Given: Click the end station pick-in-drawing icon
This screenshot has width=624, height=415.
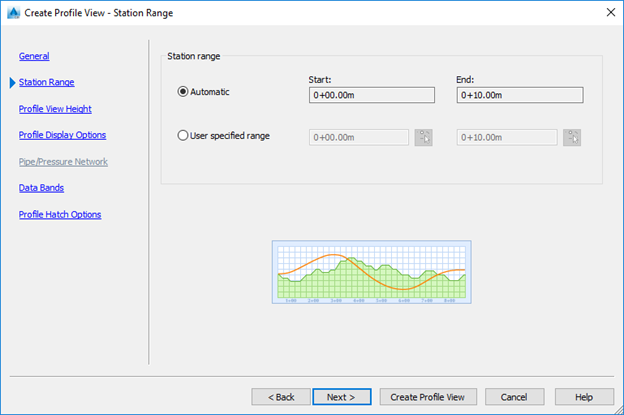Looking at the screenshot, I should [571, 137].
